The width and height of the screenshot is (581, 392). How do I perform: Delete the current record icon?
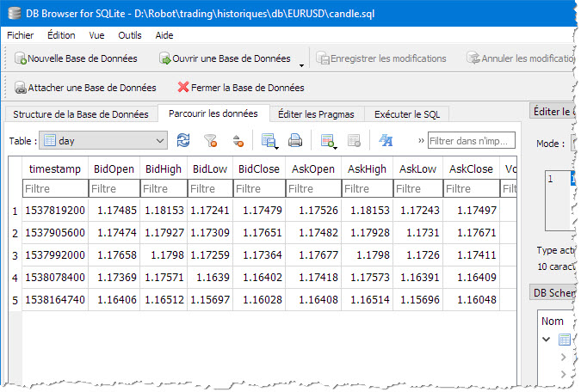coord(354,141)
